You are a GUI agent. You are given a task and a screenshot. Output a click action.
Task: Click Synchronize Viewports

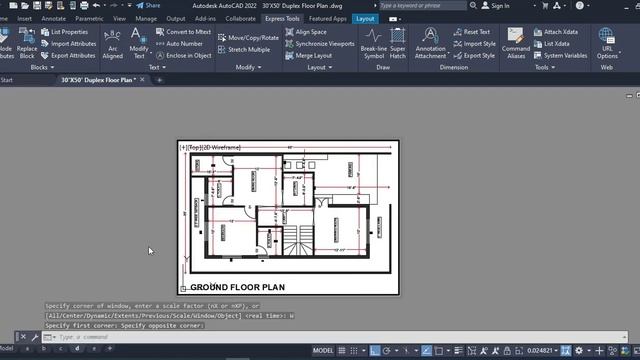[x=320, y=44]
